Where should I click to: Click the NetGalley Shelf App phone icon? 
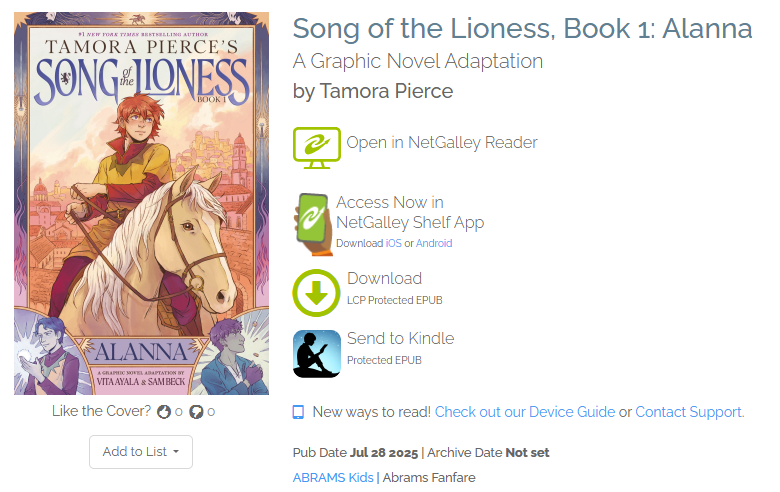pyautogui.click(x=313, y=220)
